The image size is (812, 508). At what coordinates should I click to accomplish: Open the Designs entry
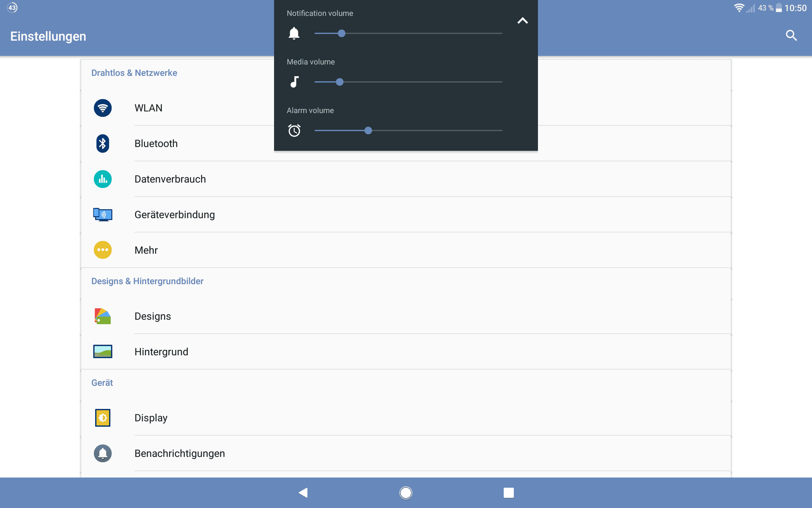[406, 316]
